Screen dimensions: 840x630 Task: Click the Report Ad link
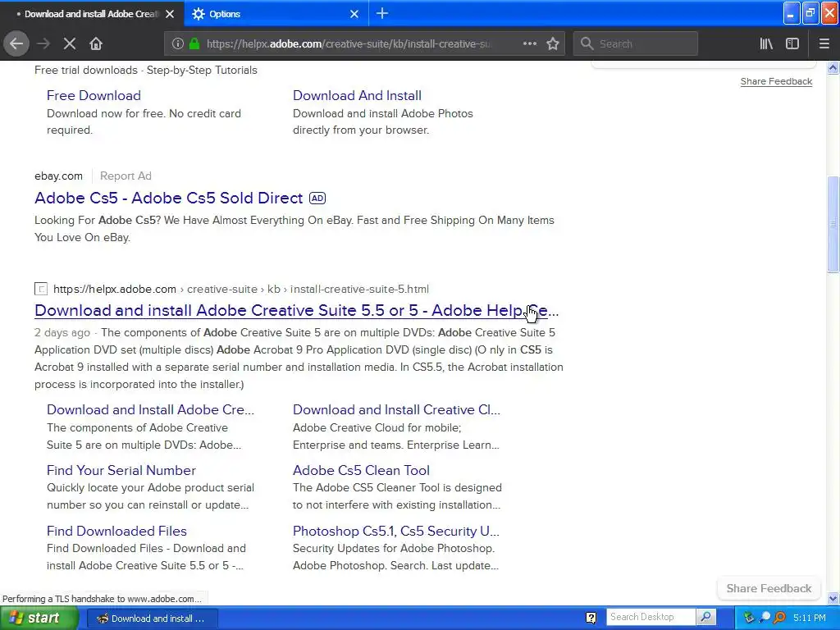tap(126, 176)
